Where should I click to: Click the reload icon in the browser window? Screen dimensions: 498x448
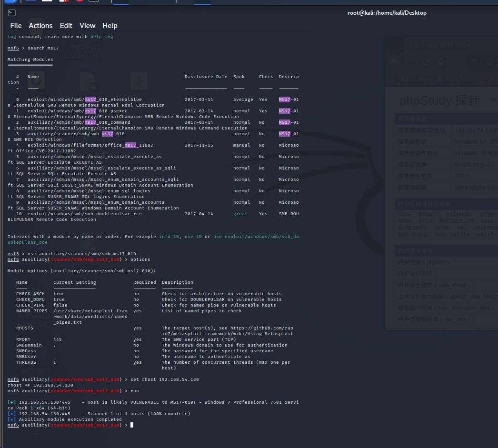[426, 62]
